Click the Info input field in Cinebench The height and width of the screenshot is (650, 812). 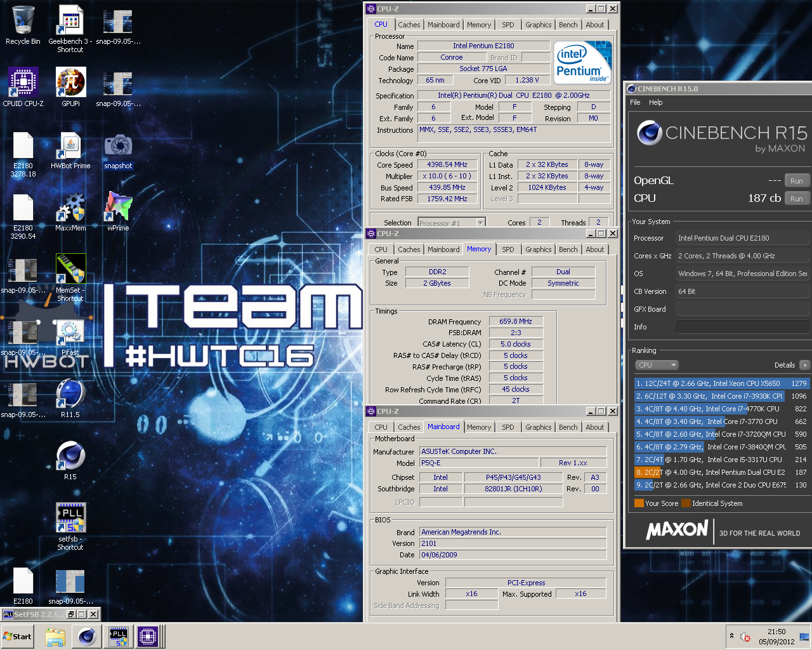point(742,327)
